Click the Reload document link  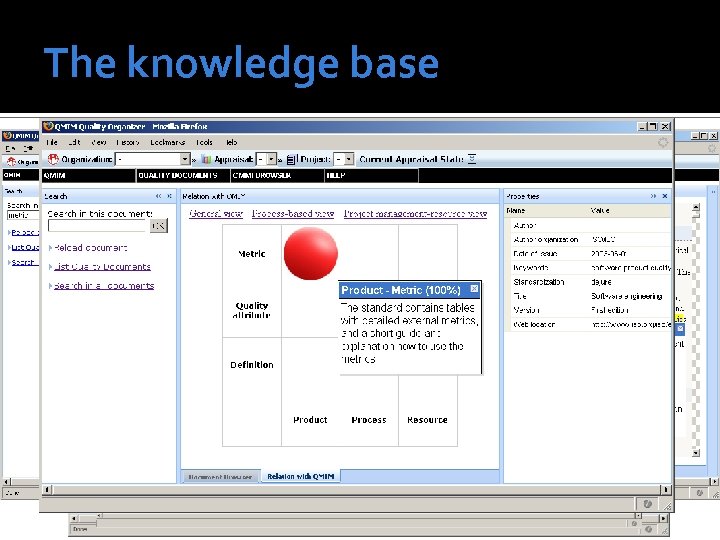point(91,248)
